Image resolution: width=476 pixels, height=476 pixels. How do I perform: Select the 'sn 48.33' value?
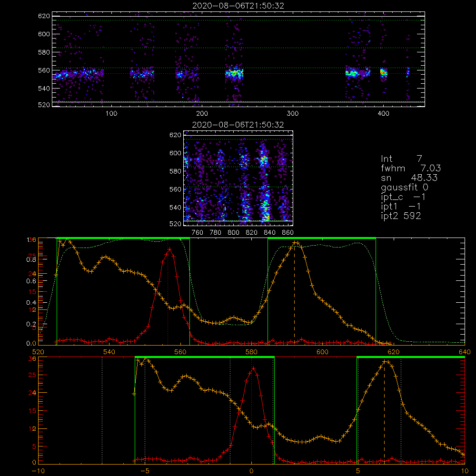pos(424,178)
